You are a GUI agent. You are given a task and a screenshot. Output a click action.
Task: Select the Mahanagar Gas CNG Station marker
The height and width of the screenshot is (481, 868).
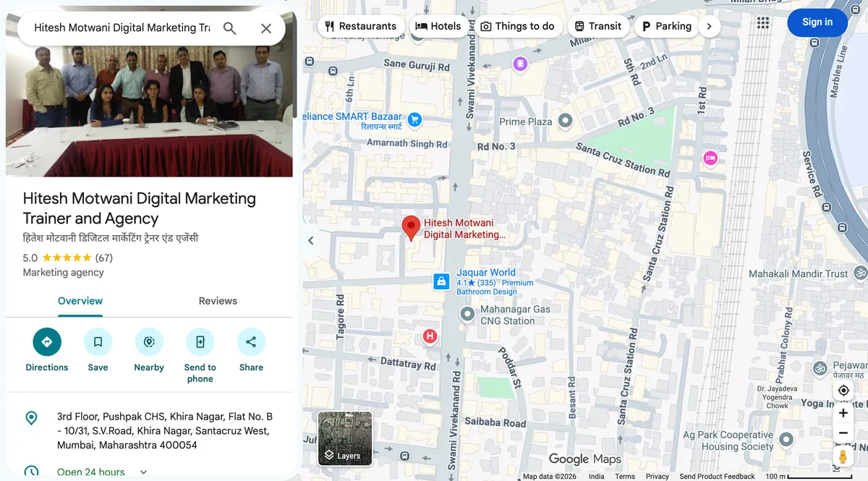click(468, 314)
